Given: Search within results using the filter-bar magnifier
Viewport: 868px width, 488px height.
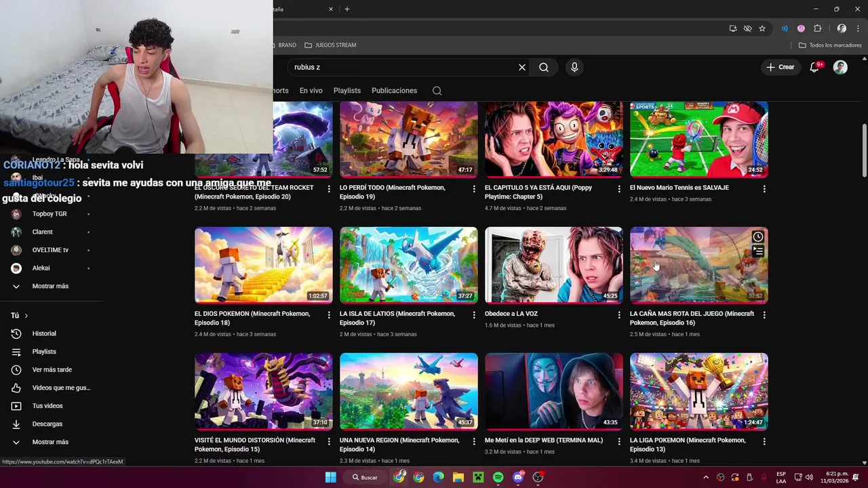Looking at the screenshot, I should [437, 91].
